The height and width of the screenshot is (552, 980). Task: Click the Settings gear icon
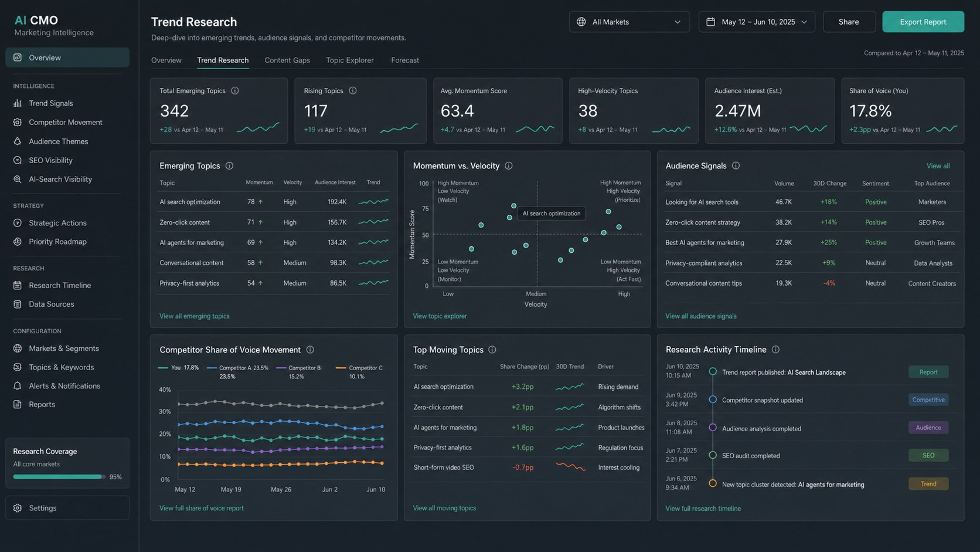18,508
